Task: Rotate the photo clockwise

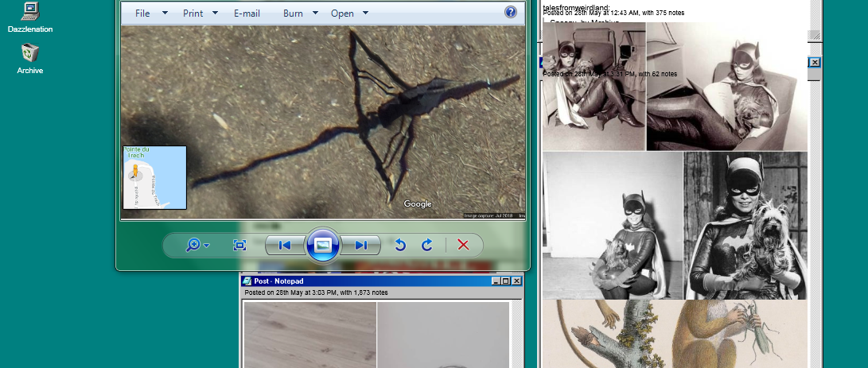Action: tap(427, 245)
